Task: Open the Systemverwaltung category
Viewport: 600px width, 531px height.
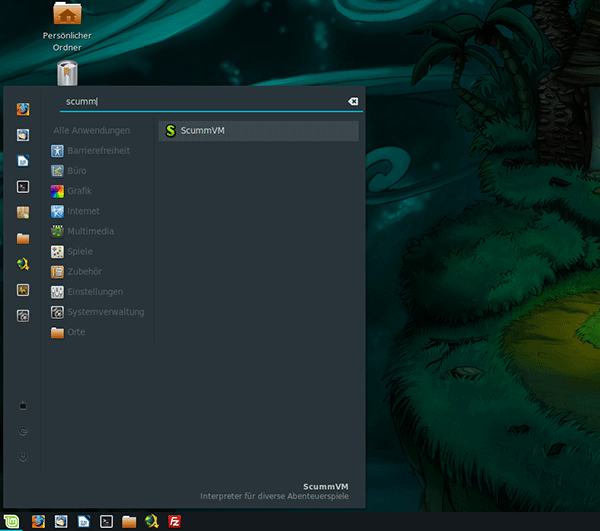Action: pyautogui.click(x=104, y=312)
